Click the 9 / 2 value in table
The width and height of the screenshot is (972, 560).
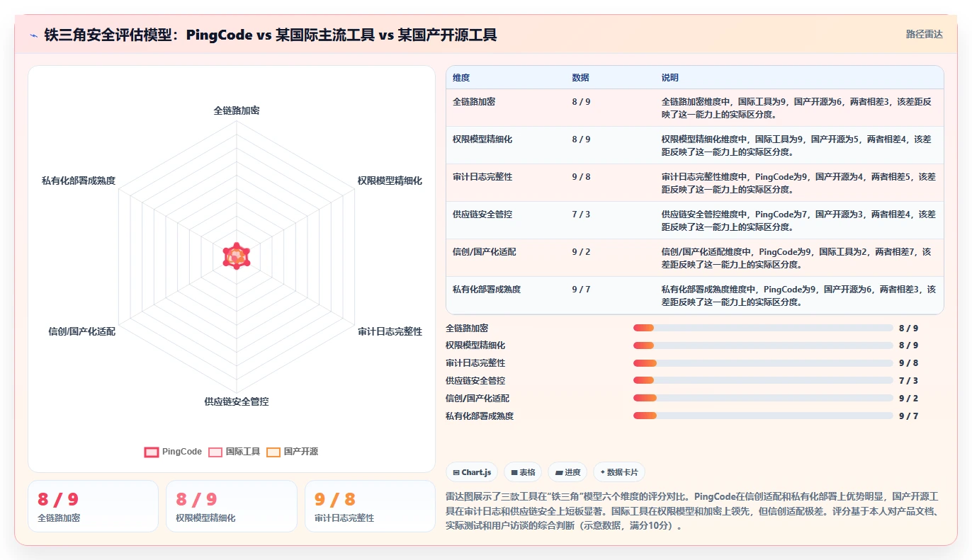581,252
